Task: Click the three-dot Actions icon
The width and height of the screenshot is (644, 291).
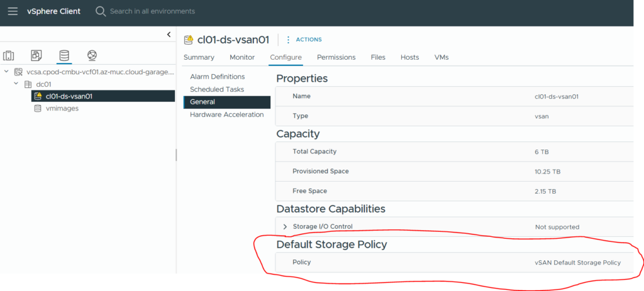Action: pyautogui.click(x=289, y=40)
